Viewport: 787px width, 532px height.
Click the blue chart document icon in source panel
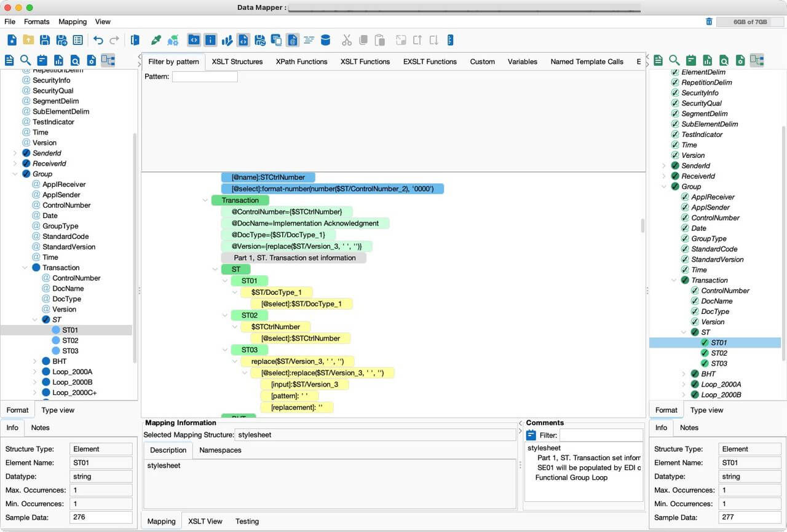point(58,60)
